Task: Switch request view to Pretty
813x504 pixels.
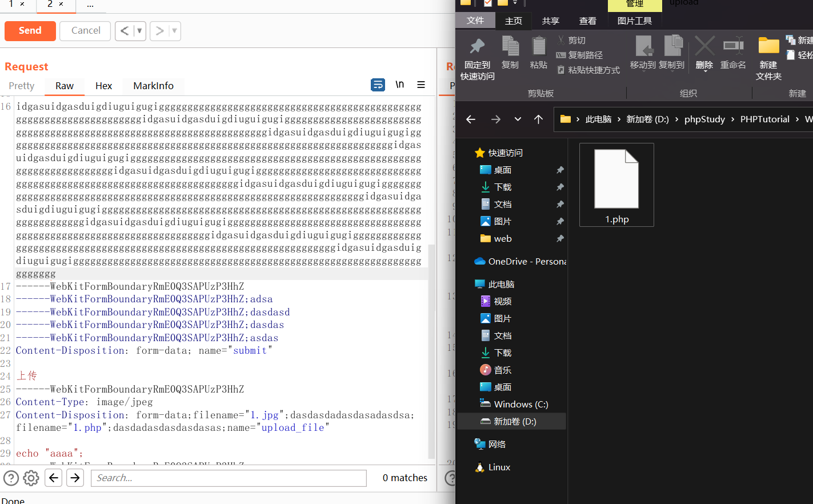Action: tap(22, 86)
